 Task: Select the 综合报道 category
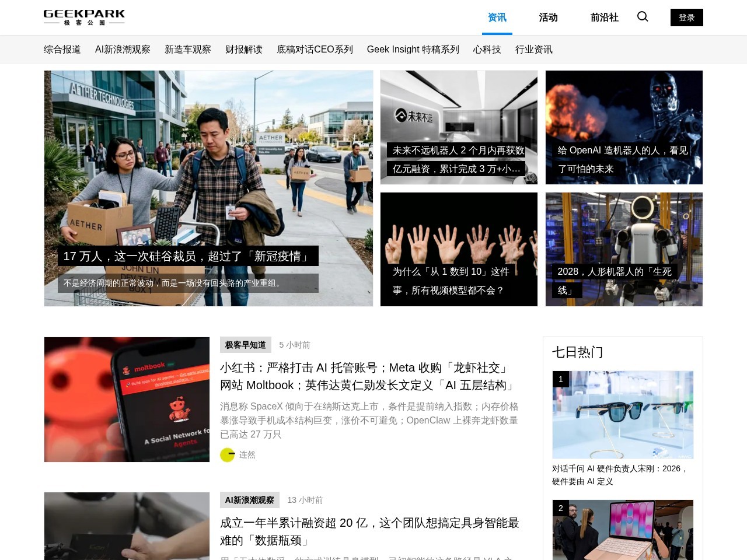[62, 50]
